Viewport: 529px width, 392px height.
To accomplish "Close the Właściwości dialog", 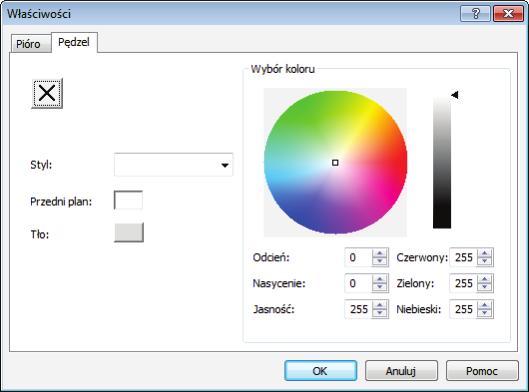I will 508,13.
